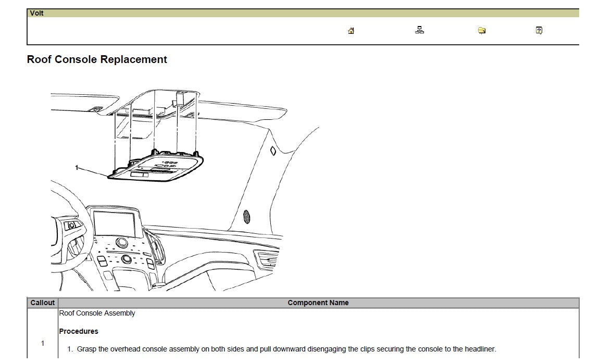Click the Roof Console Replacement heading

97,59
